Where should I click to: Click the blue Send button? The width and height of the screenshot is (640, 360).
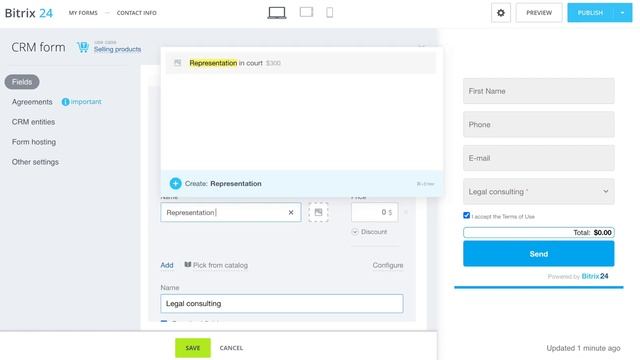538,253
